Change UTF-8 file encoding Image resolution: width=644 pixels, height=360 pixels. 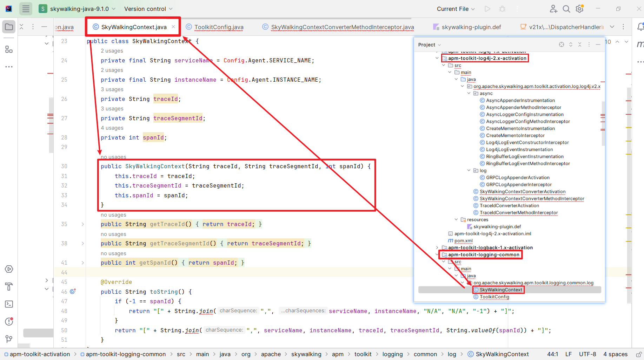pos(587,354)
